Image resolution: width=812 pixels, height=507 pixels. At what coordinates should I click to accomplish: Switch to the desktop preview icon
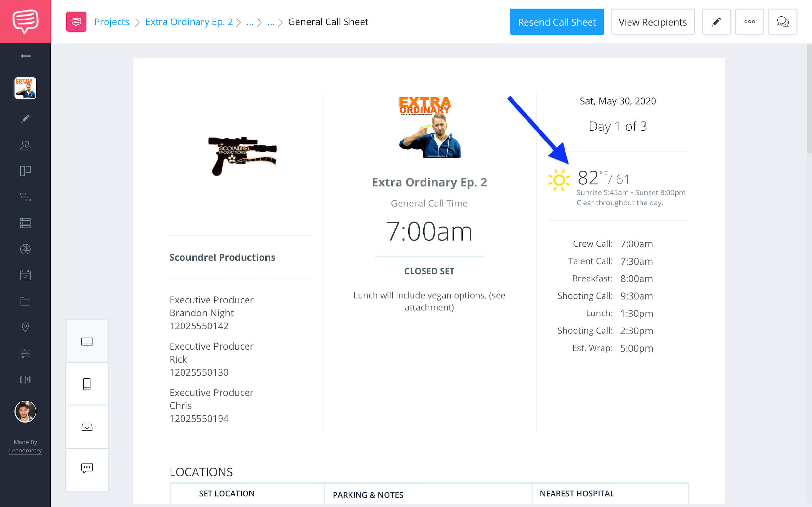pos(87,342)
